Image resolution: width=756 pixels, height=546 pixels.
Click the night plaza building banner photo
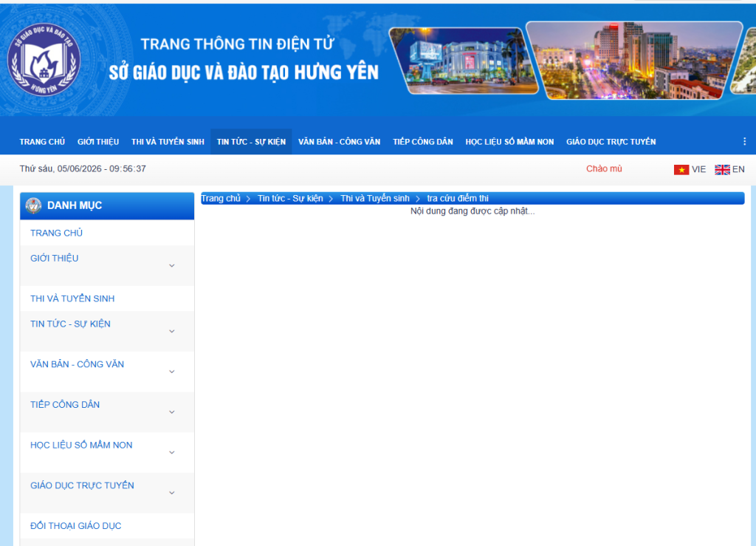(x=464, y=61)
